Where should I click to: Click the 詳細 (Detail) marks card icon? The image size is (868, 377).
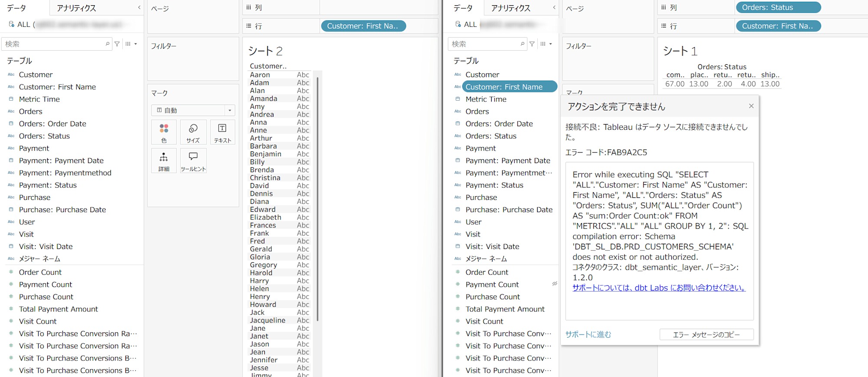click(164, 161)
